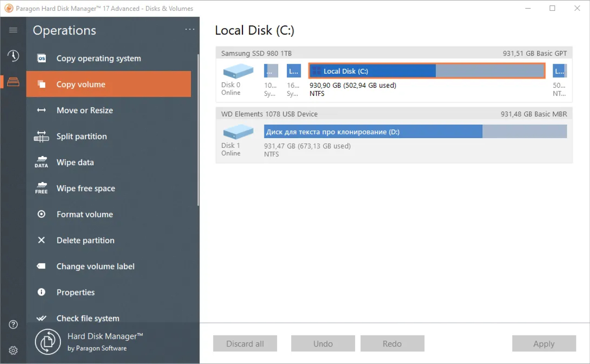Choose Copy operating system operation

pyautogui.click(x=109, y=58)
